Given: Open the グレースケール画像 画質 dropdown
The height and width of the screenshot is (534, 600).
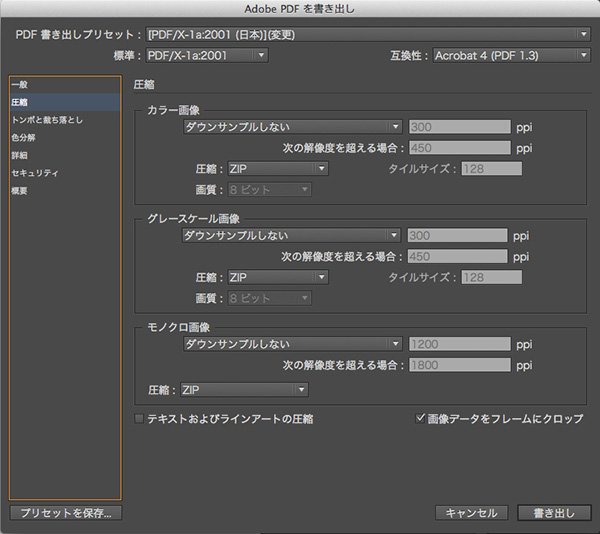Looking at the screenshot, I should point(270,298).
